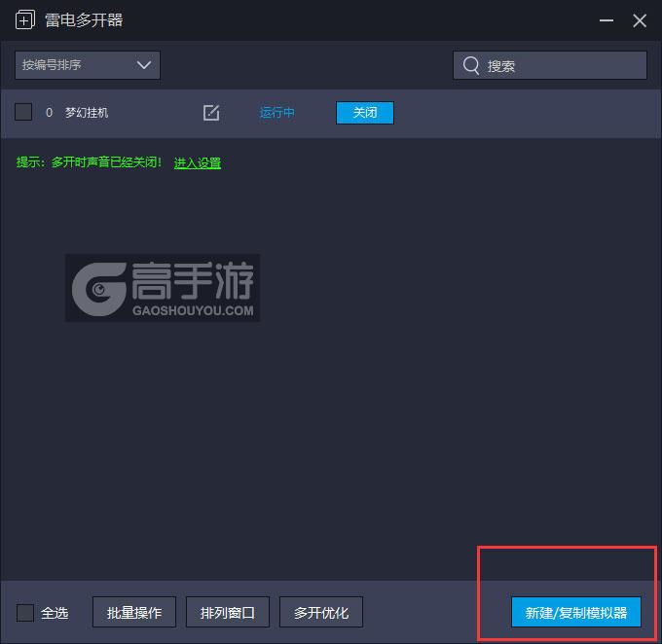Click 新建/复制模拟器 button
This screenshot has height=644, width=662.
pyautogui.click(x=576, y=612)
